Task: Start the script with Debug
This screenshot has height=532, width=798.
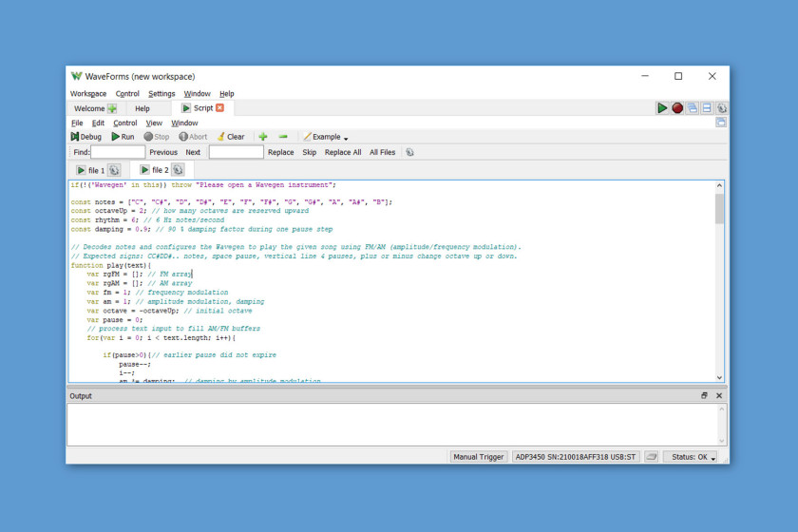Action: tap(86, 137)
